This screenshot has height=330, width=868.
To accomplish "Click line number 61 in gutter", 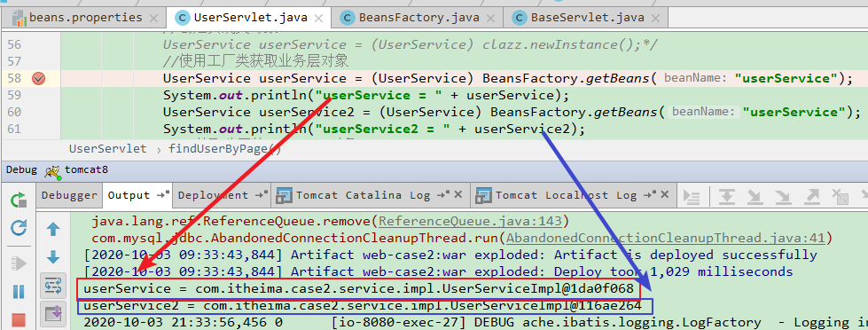I will 14,129.
